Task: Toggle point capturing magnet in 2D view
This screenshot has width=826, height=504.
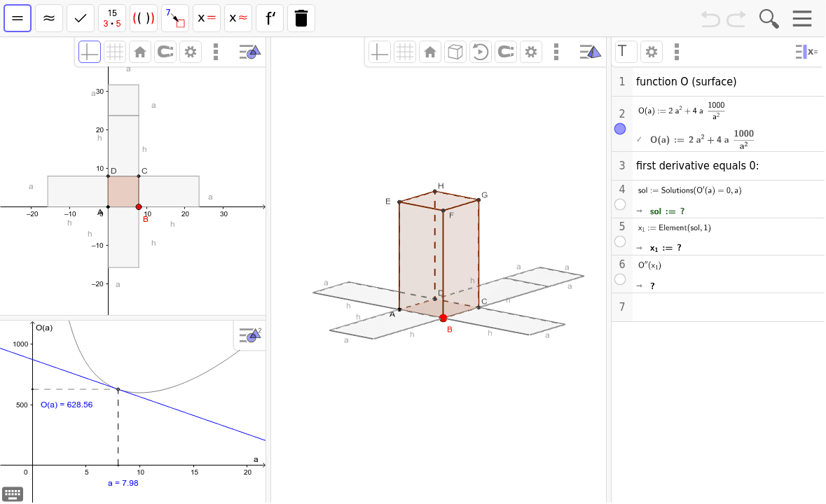Action: pyautogui.click(x=165, y=52)
